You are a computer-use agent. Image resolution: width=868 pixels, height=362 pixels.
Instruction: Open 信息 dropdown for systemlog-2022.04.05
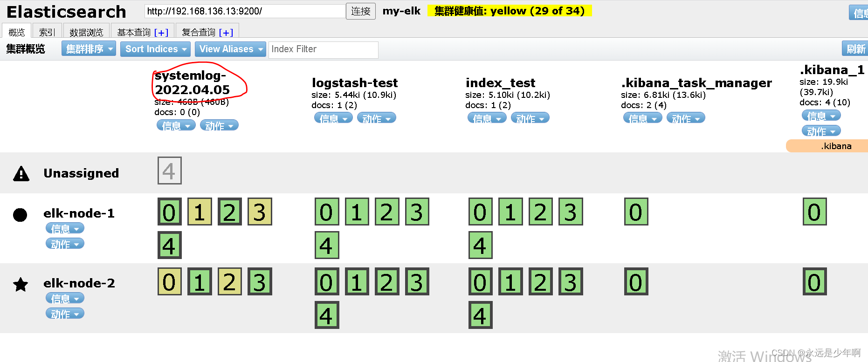coord(176,125)
